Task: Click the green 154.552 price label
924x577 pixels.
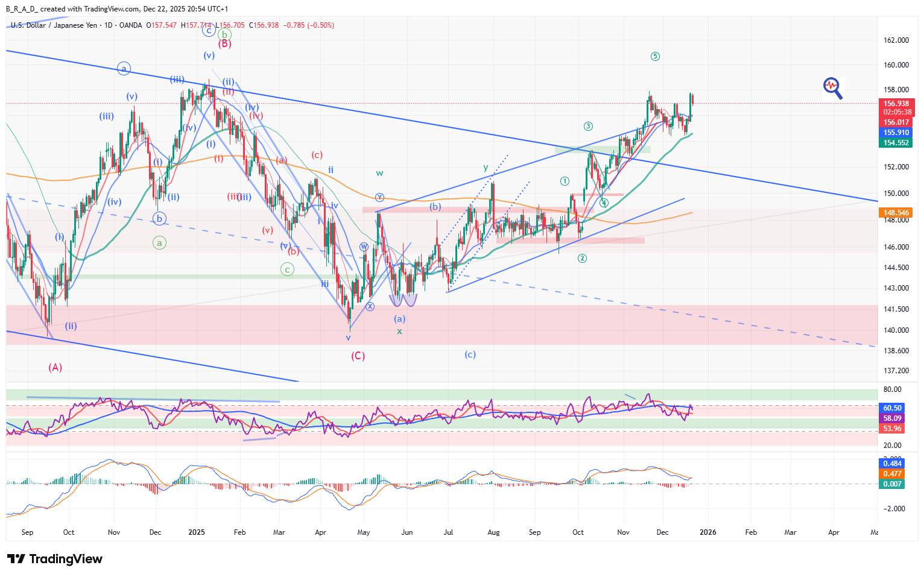Action: [897, 143]
